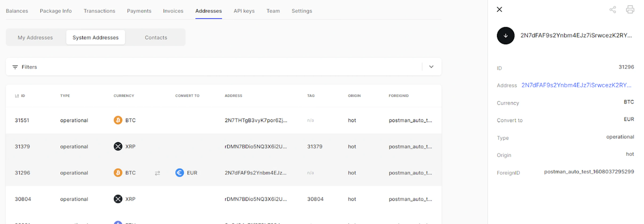Select the Contacts segment

pos(156,38)
